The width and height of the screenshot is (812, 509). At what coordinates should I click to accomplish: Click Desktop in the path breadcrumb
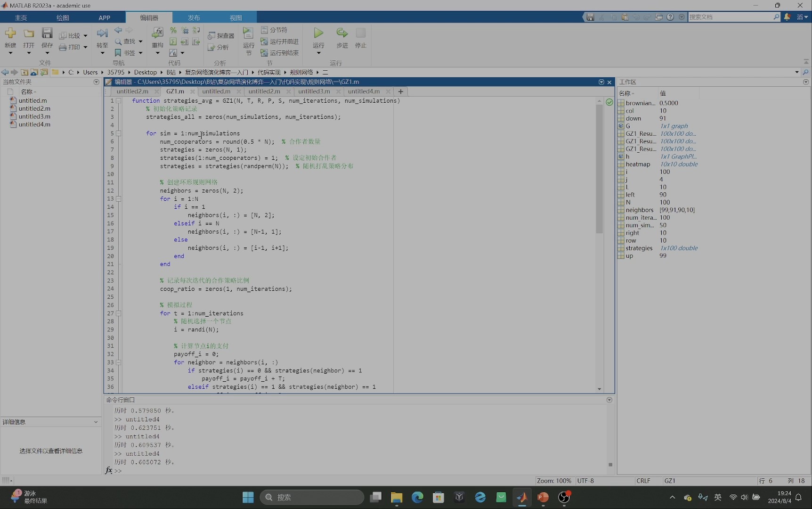point(145,73)
